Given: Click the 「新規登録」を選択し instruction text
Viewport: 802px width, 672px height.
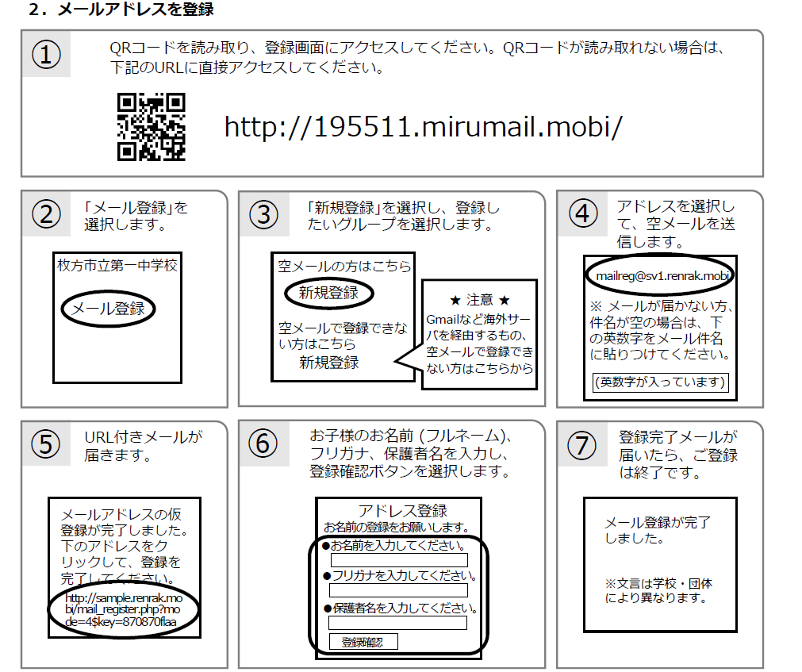Looking at the screenshot, I should tap(403, 216).
